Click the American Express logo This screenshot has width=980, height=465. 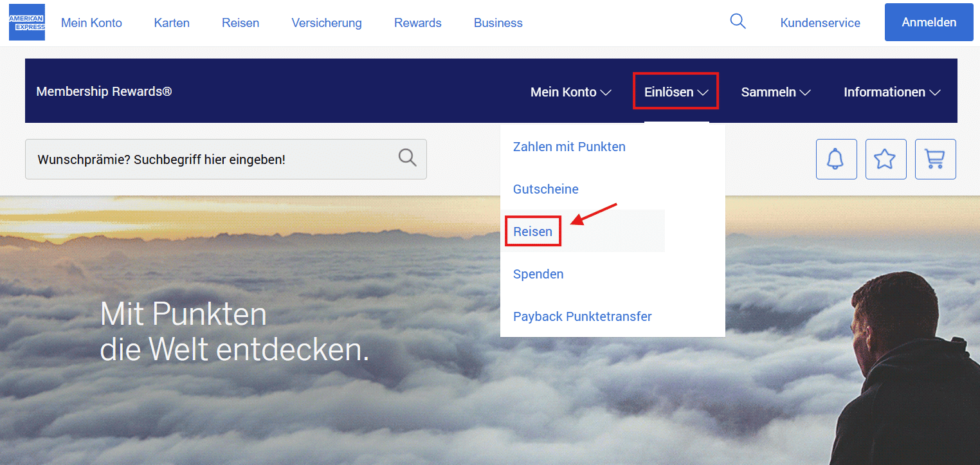coord(26,22)
